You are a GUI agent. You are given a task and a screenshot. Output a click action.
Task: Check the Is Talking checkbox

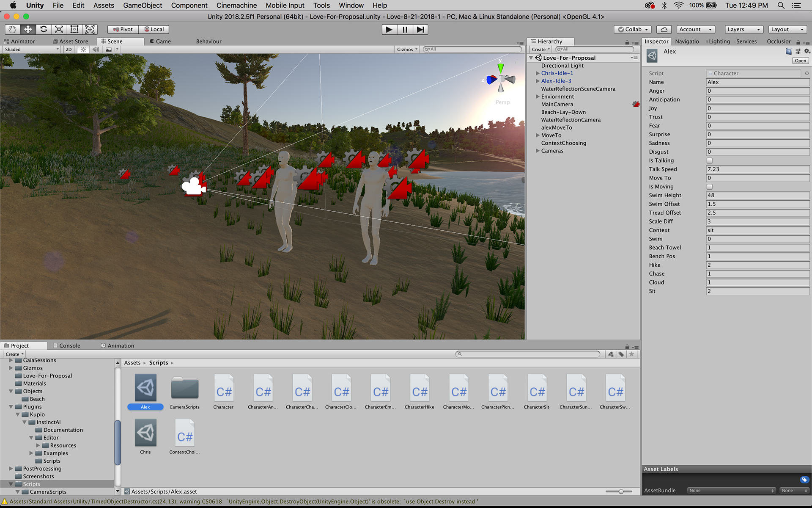tap(710, 160)
